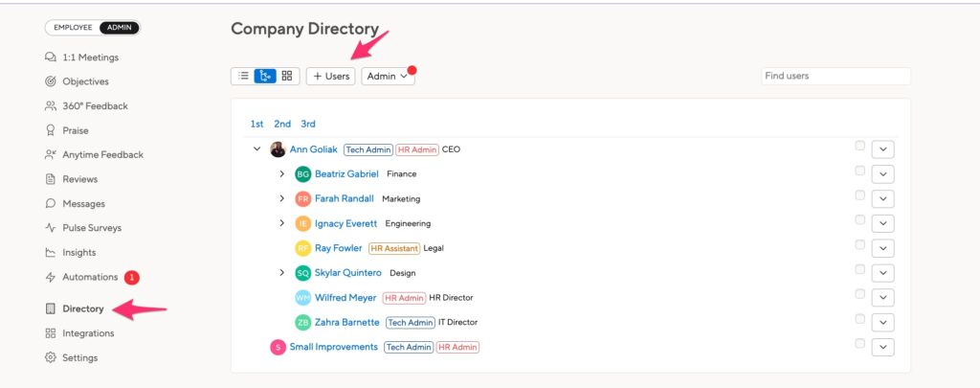980x388 pixels.
Task: Select Ignacy Everett's row checkbox
Action: pos(860,219)
